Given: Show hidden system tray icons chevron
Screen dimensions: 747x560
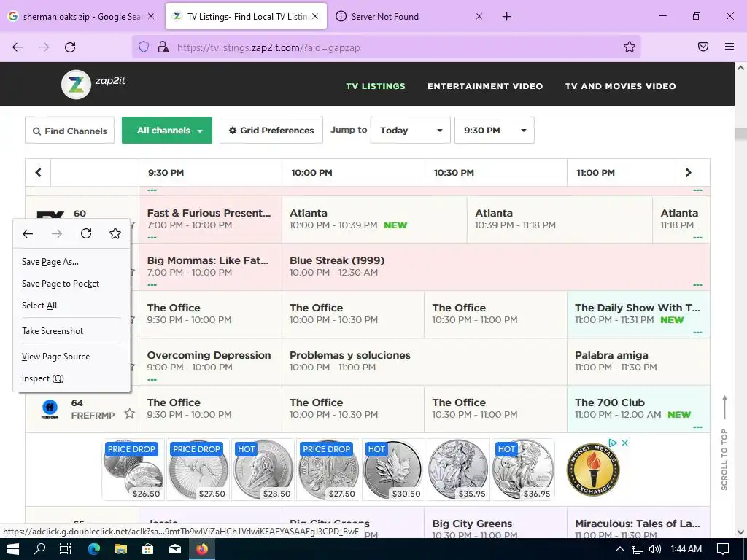Looking at the screenshot, I should pyautogui.click(x=620, y=549).
